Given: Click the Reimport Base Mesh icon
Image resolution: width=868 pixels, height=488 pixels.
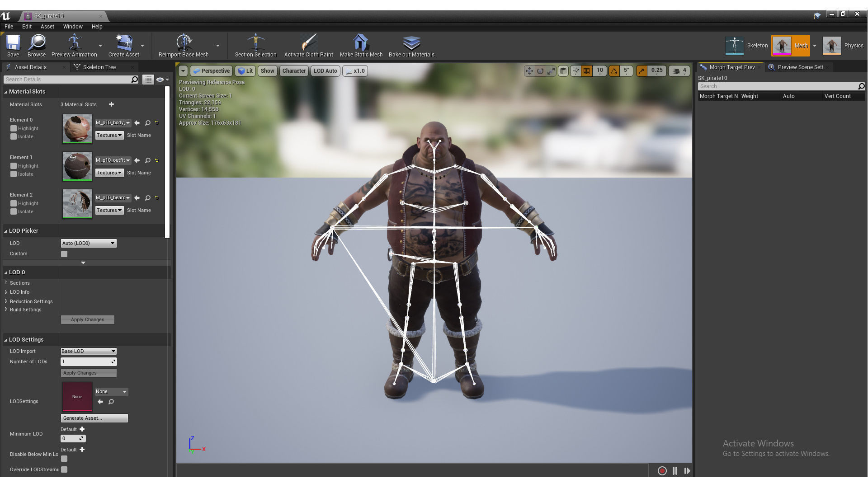Looking at the screenshot, I should pos(184,43).
